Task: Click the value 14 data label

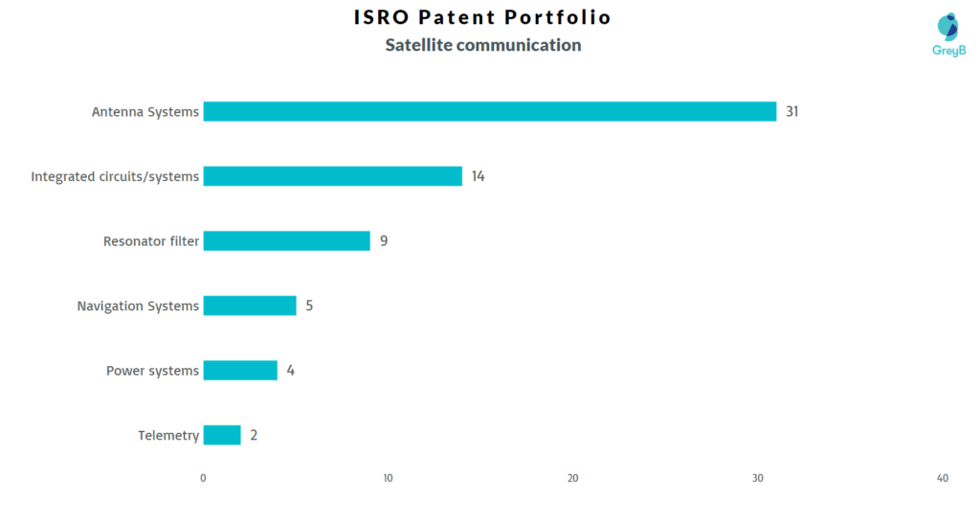Action: click(x=479, y=176)
